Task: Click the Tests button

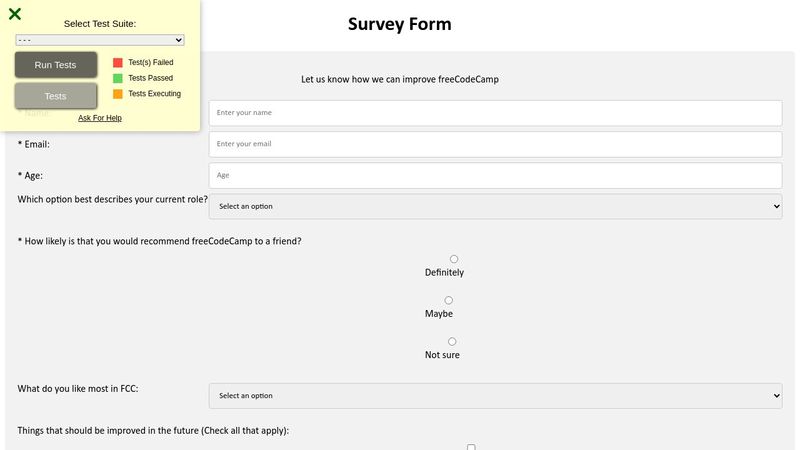Action: click(x=56, y=96)
